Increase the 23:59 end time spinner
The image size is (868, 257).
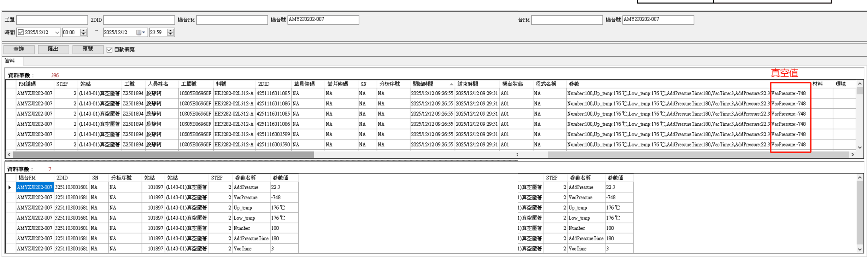[x=171, y=30]
